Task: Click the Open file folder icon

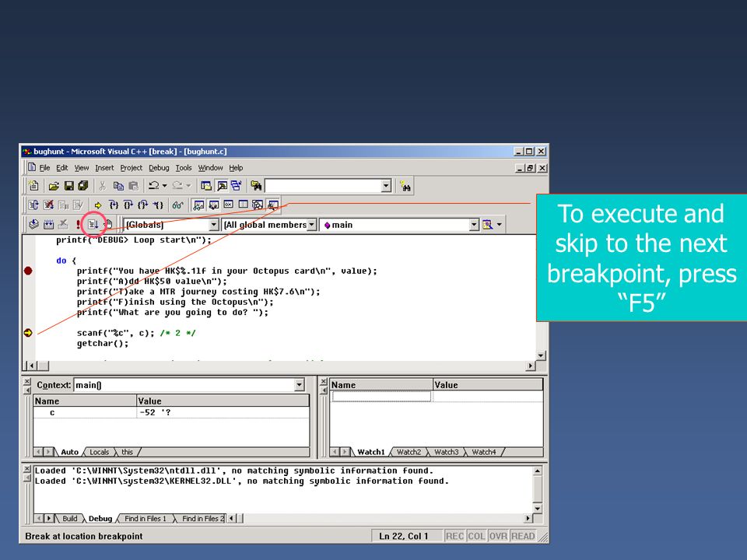Action: (54, 186)
